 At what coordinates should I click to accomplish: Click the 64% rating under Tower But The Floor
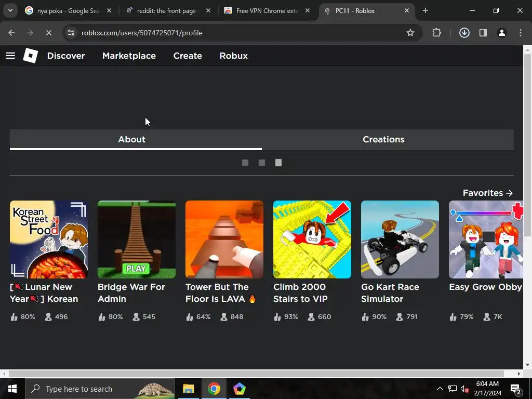198,317
